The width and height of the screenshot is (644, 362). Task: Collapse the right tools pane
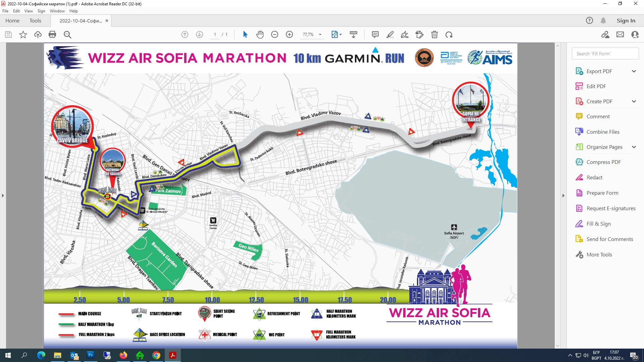pos(563,195)
